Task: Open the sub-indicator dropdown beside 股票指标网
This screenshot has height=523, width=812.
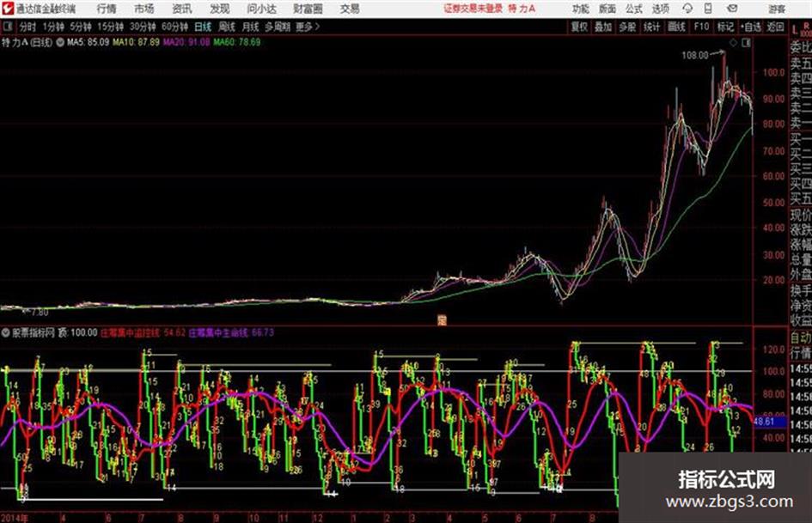Action: (x=6, y=332)
